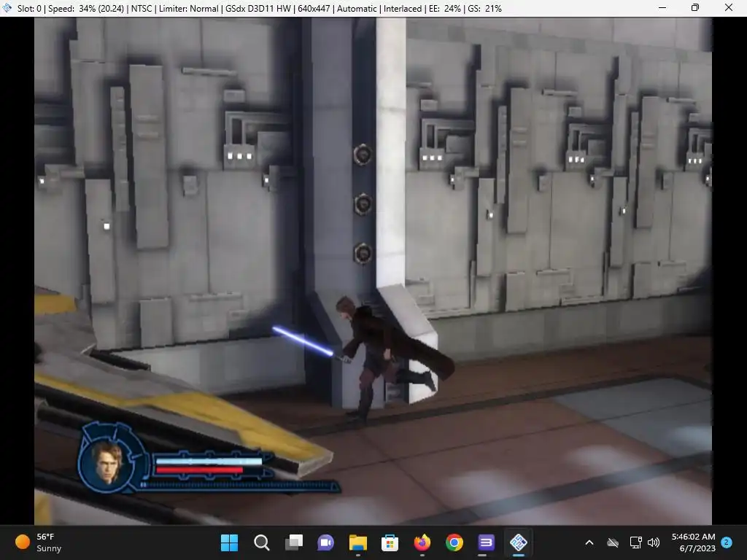Open Microsoft Store from the taskbar
This screenshot has width=747, height=560.
point(390,542)
